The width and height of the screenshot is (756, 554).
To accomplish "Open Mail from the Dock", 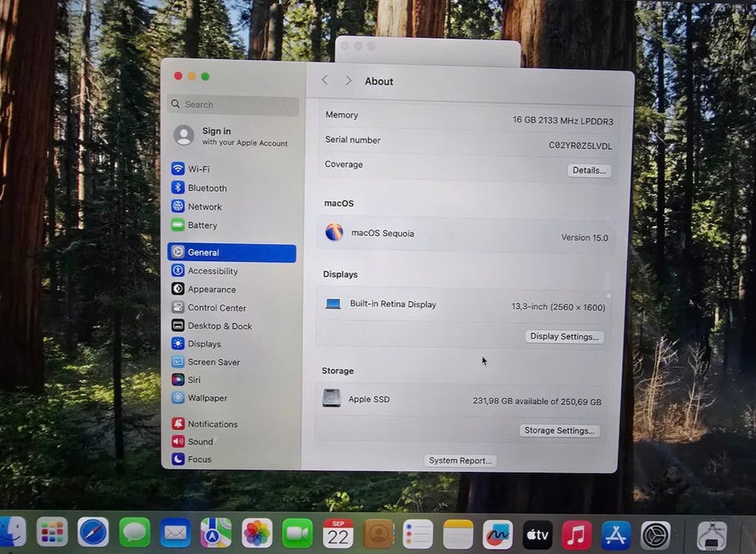I will pos(175,533).
